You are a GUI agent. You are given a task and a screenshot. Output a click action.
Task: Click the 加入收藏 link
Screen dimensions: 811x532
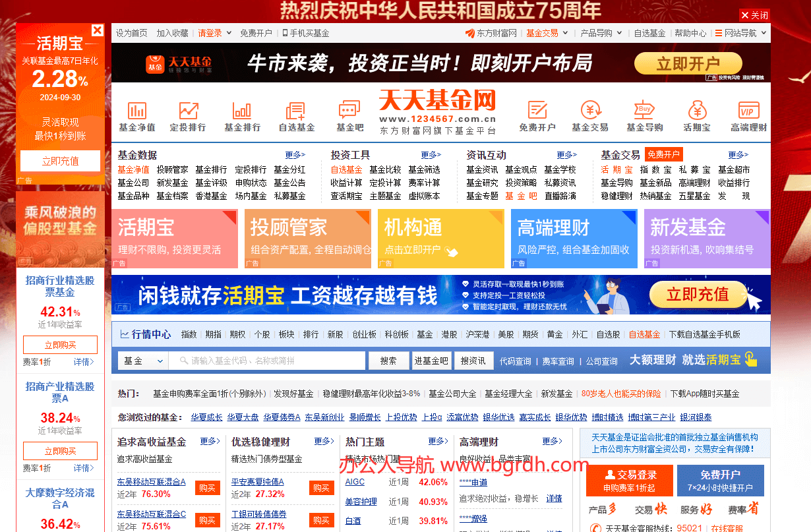[x=172, y=33]
